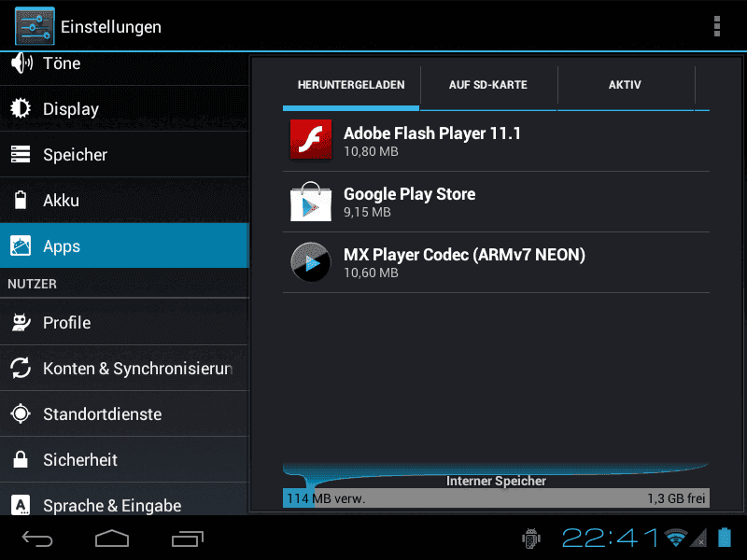This screenshot has height=560, width=747.
Task: Tap the 9,15 MB size text
Action: pos(367,212)
